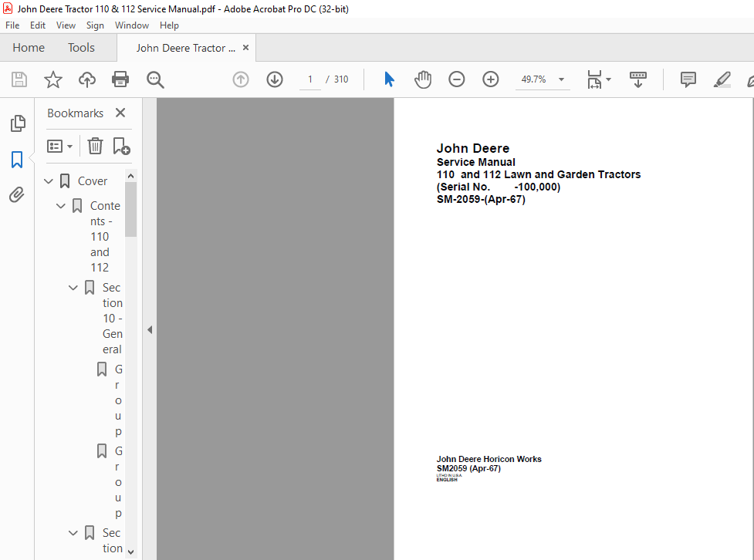Select John Deere Tractor document tab
754x560 pixels.
[x=186, y=48]
